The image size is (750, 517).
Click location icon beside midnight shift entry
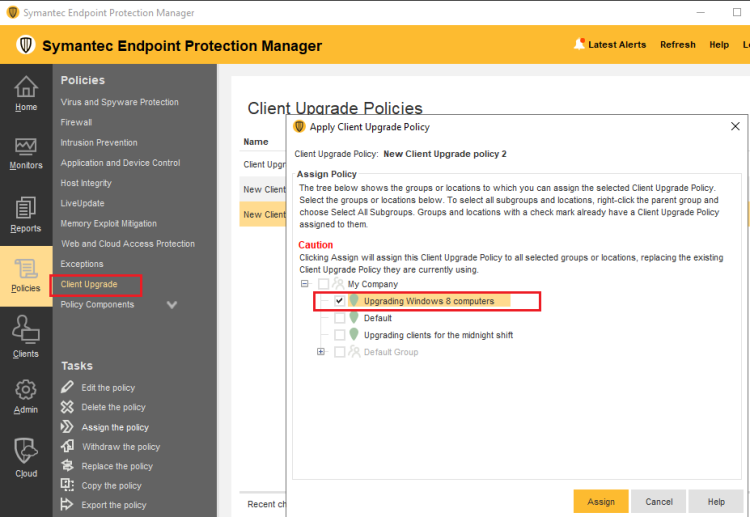pyautogui.click(x=354, y=334)
